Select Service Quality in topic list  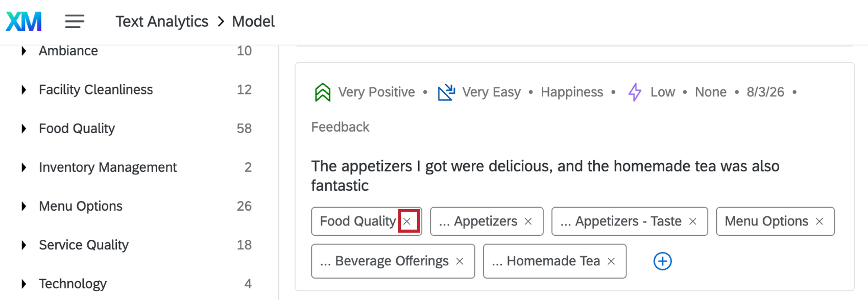point(84,245)
